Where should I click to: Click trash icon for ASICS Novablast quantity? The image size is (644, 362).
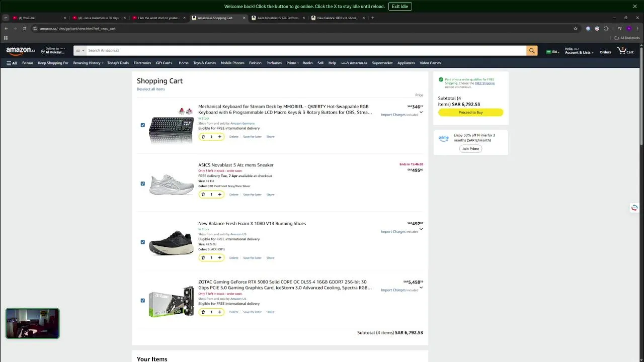point(203,195)
